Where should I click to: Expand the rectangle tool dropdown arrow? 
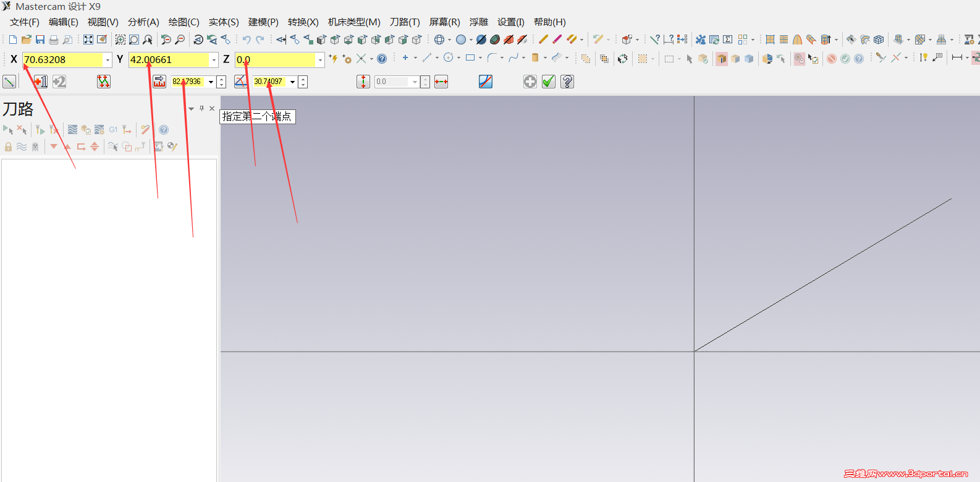coord(480,58)
